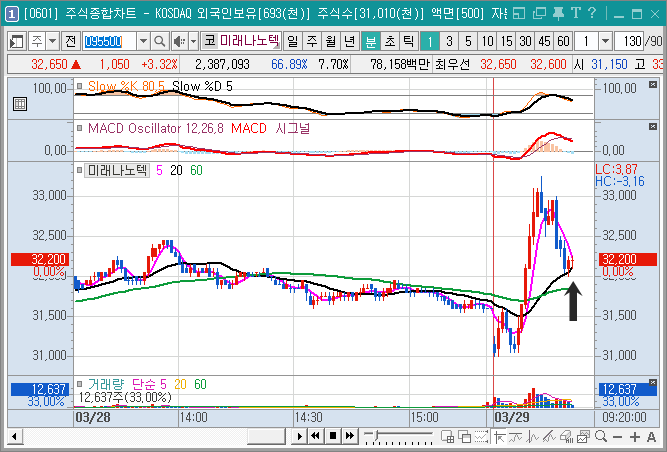
Task: Toggle the 1-minute interval button
Action: [x=430, y=41]
